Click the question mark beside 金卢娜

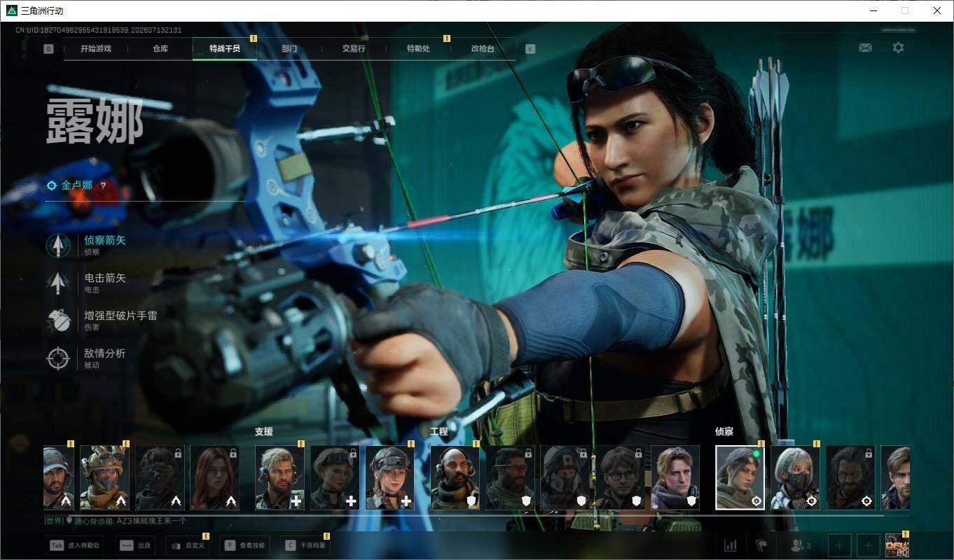click(x=103, y=186)
